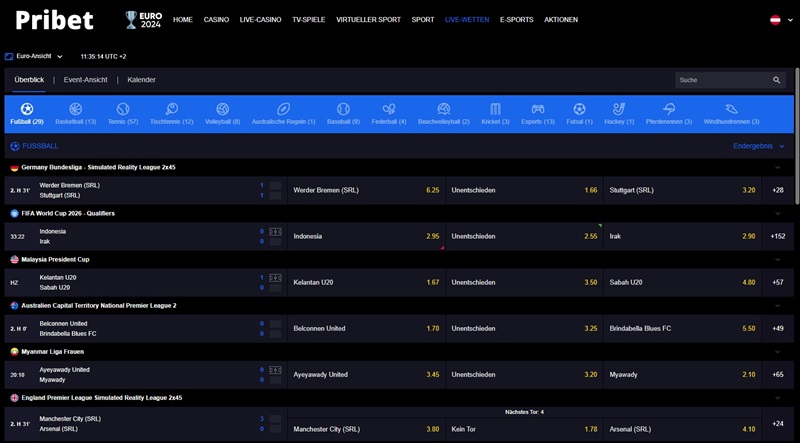Viewport: 800px width, 443px height.
Task: Bet on Kein Tor at 1.78
Action: click(x=524, y=429)
